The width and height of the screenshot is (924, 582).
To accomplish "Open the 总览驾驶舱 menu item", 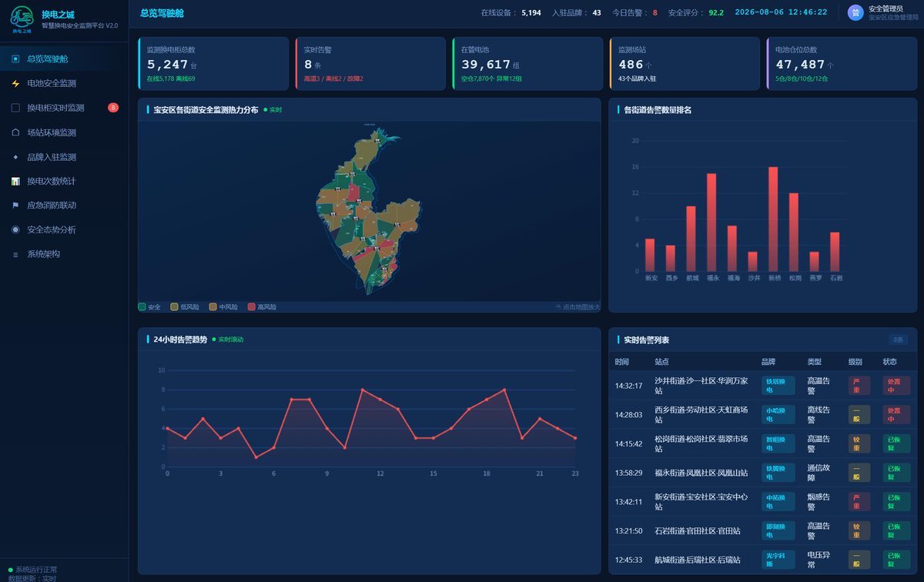I will (64, 59).
